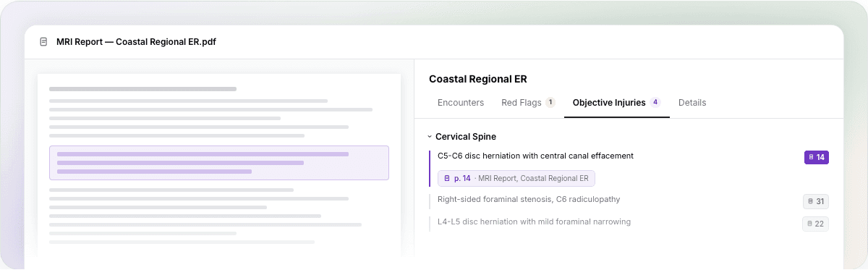Open the p. 14 MRI Report citation chip
Viewport: 868px width, 270px height.
(516, 178)
